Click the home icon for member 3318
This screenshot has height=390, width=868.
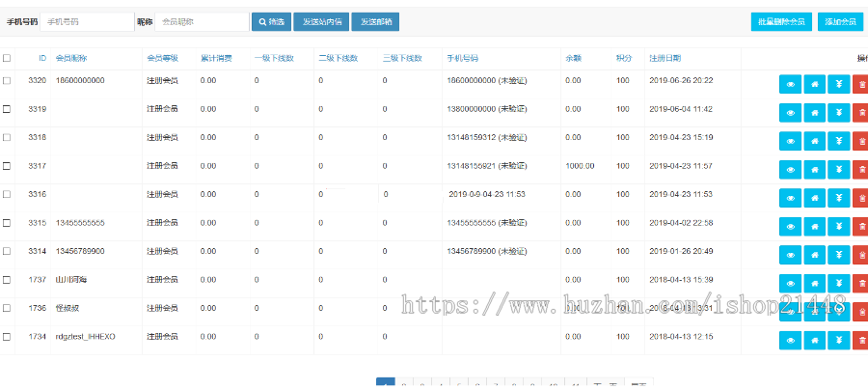tap(814, 141)
